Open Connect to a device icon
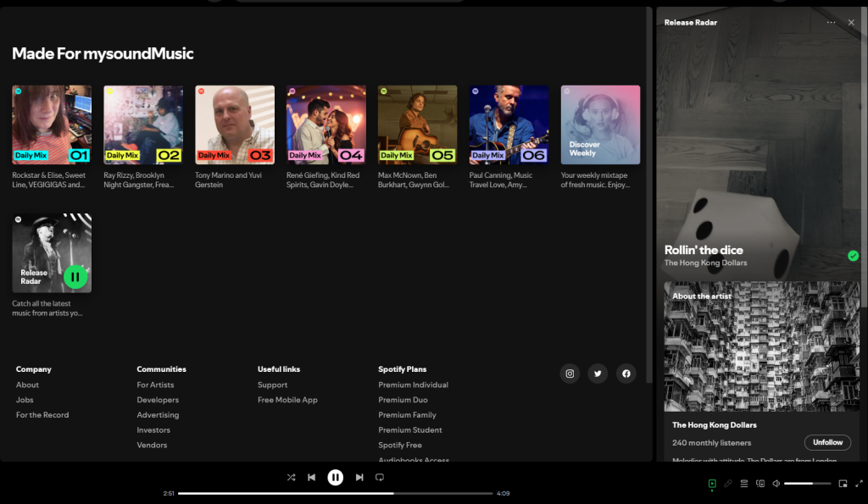This screenshot has width=868, height=504. [760, 484]
